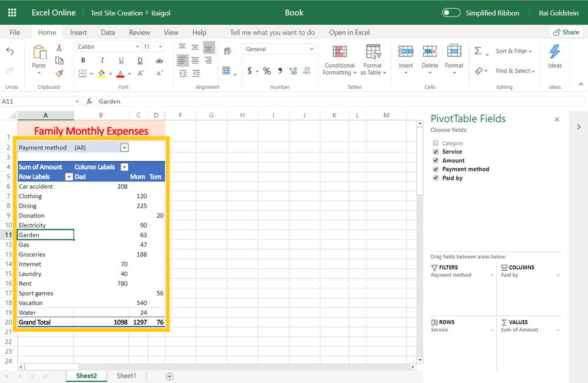Toggle the Simplified Ribbon switch

tap(451, 13)
